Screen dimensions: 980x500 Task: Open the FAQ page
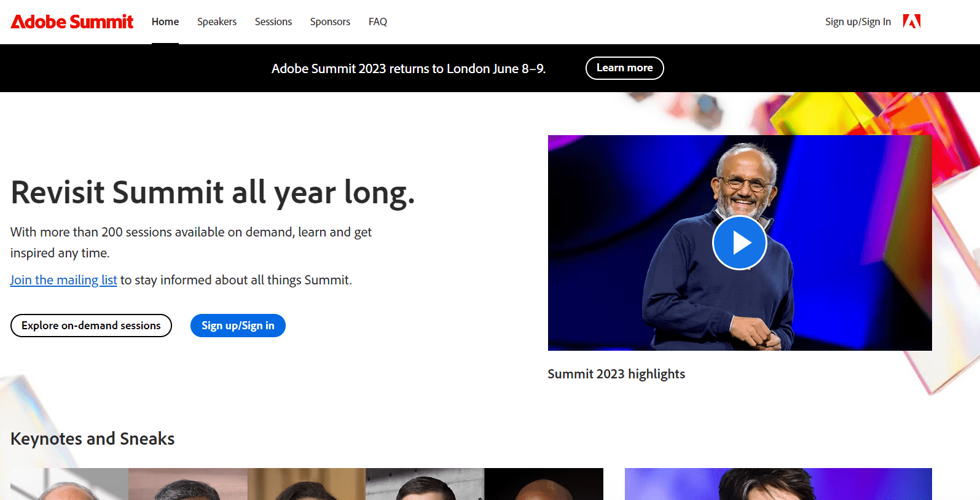[x=378, y=21]
